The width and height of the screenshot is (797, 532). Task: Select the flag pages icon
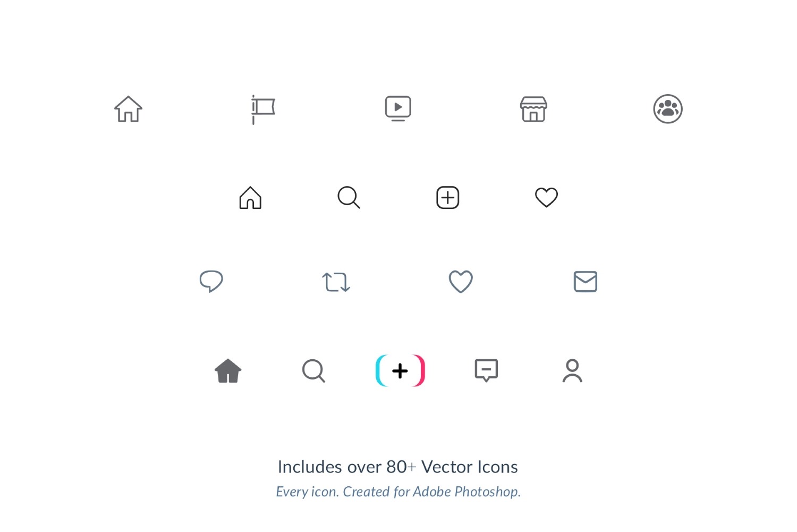[x=263, y=109]
